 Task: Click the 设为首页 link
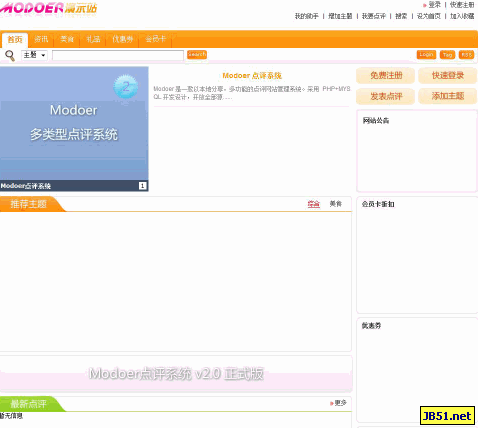coord(429,16)
